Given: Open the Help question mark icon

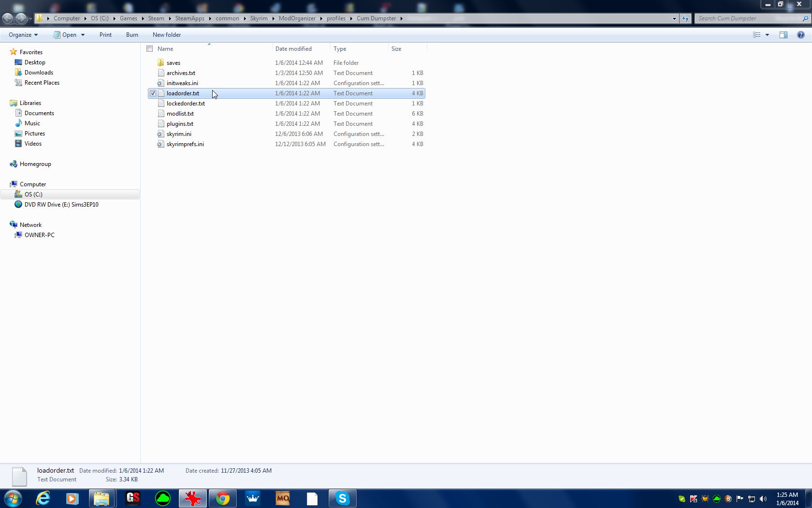Looking at the screenshot, I should click(x=800, y=35).
